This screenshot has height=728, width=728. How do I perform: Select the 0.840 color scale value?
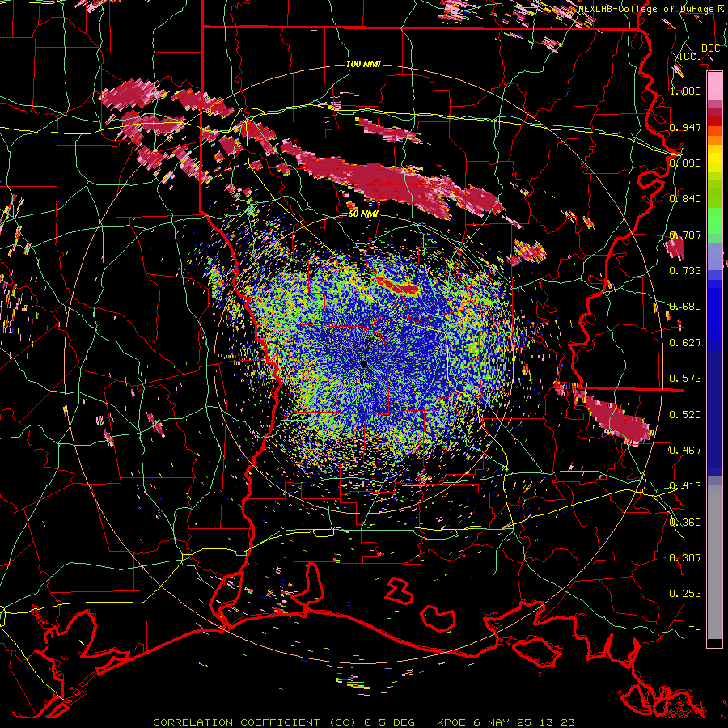[685, 198]
